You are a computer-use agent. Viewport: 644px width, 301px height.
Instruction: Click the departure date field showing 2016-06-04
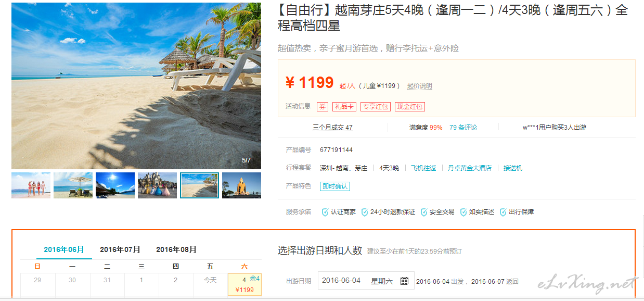pos(366,281)
